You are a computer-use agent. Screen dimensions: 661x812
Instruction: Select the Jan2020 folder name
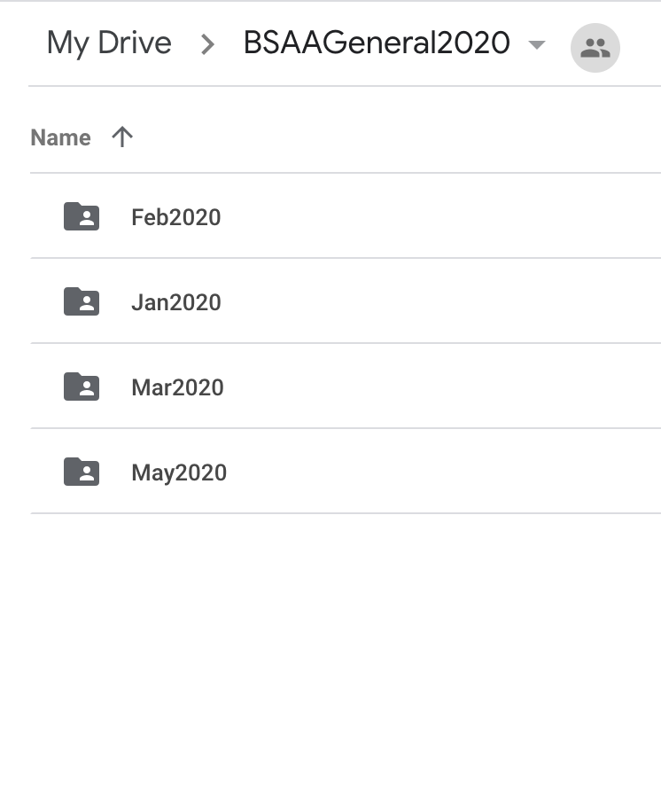[x=176, y=302]
